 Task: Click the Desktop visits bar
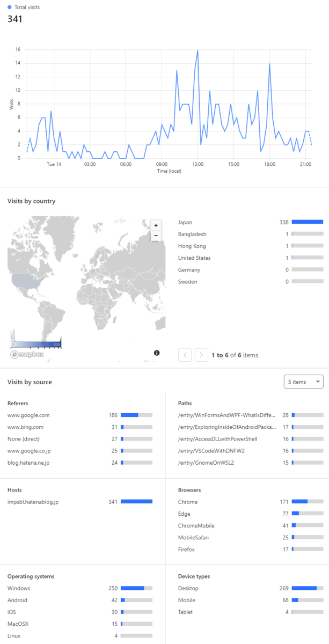308,588
